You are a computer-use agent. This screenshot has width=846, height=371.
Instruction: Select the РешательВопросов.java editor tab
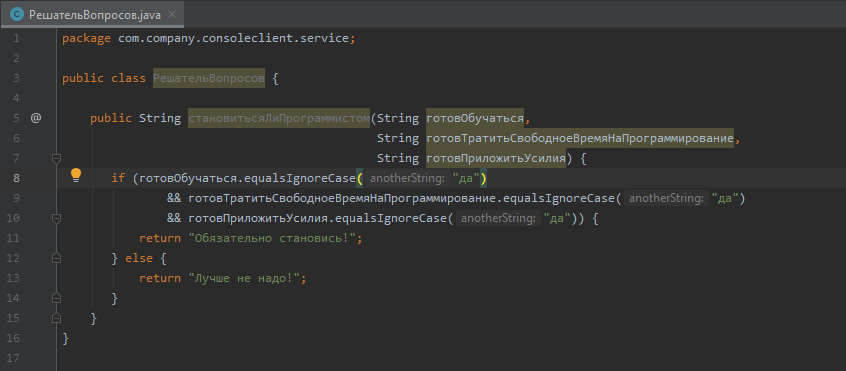[x=92, y=15]
